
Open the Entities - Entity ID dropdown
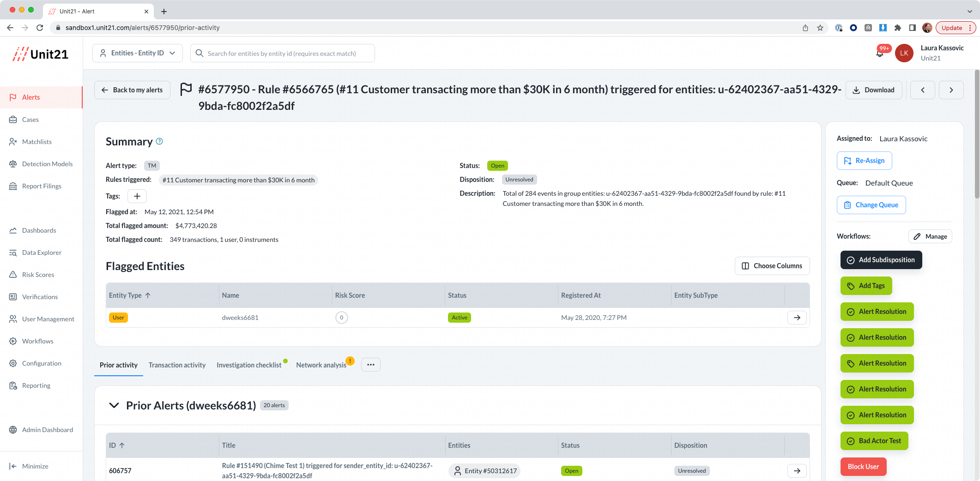[138, 53]
